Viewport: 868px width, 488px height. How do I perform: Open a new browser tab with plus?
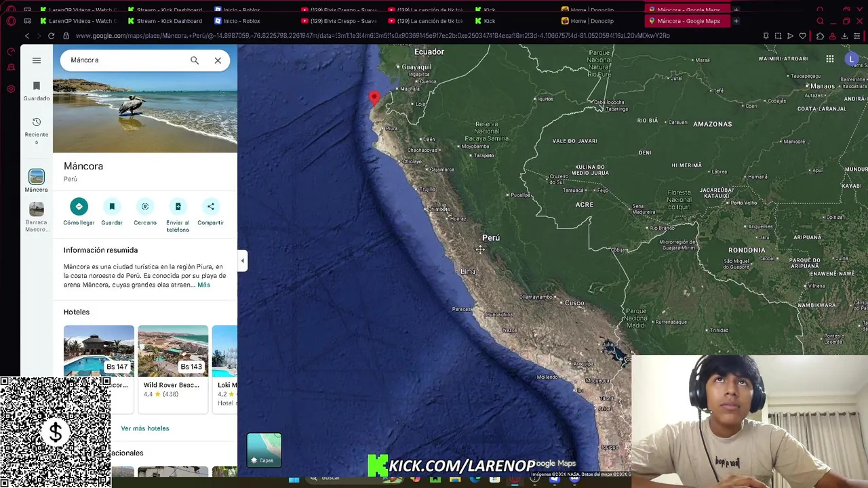736,21
